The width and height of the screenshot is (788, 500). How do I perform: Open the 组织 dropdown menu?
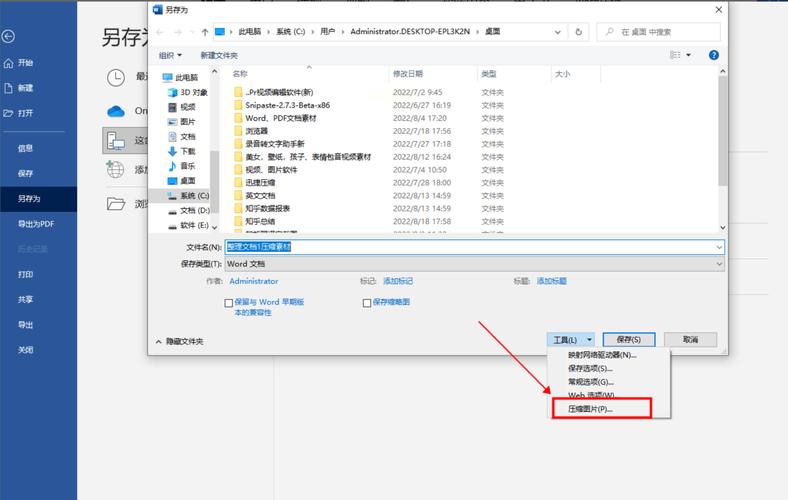click(170, 55)
